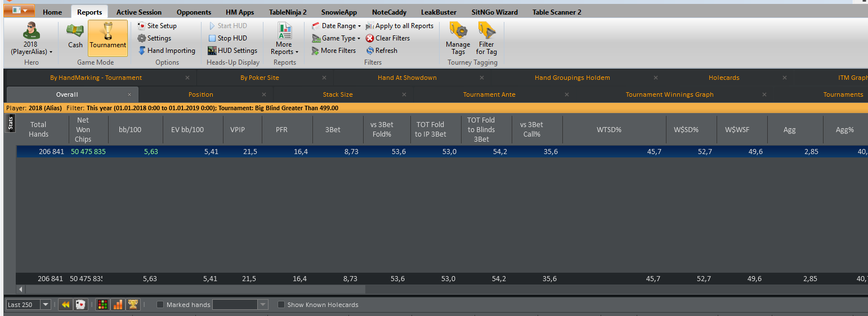Open the HM Apps tab
This screenshot has height=316, width=868.
[x=240, y=12]
